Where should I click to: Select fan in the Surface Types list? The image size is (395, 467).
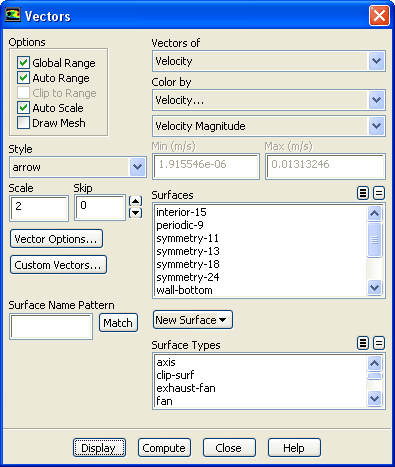tap(260, 401)
